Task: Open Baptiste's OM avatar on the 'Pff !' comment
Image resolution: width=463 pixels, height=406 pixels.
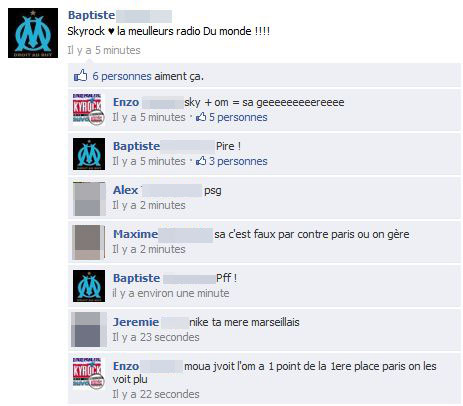Action: pos(89,286)
